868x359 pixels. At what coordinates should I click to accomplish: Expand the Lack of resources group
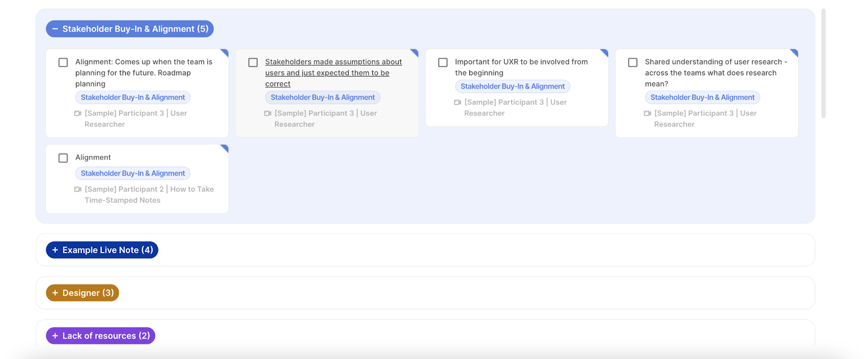[x=55, y=336]
